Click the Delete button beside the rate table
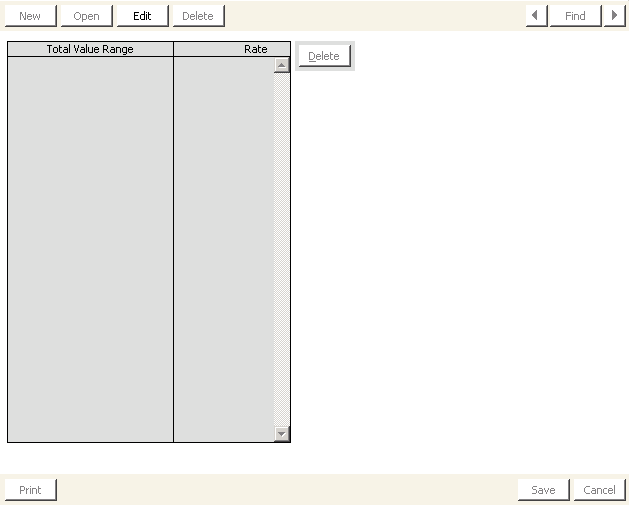Image resolution: width=629 pixels, height=505 pixels. tap(325, 56)
